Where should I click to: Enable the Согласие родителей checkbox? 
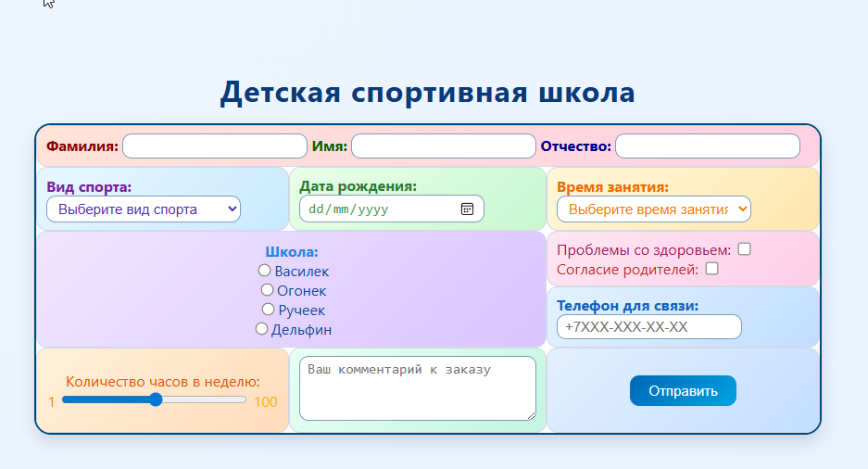tap(711, 269)
